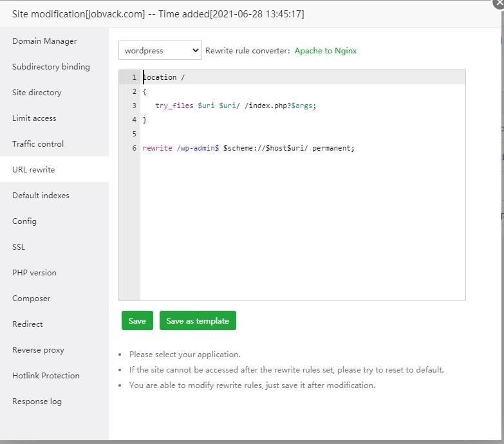Select the URL rewrite tab
The width and height of the screenshot is (504, 444).
coord(33,170)
